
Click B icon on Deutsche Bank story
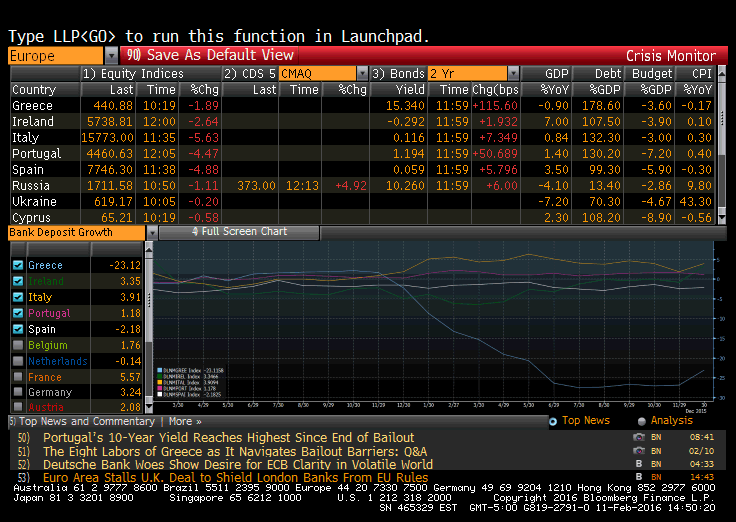click(639, 464)
